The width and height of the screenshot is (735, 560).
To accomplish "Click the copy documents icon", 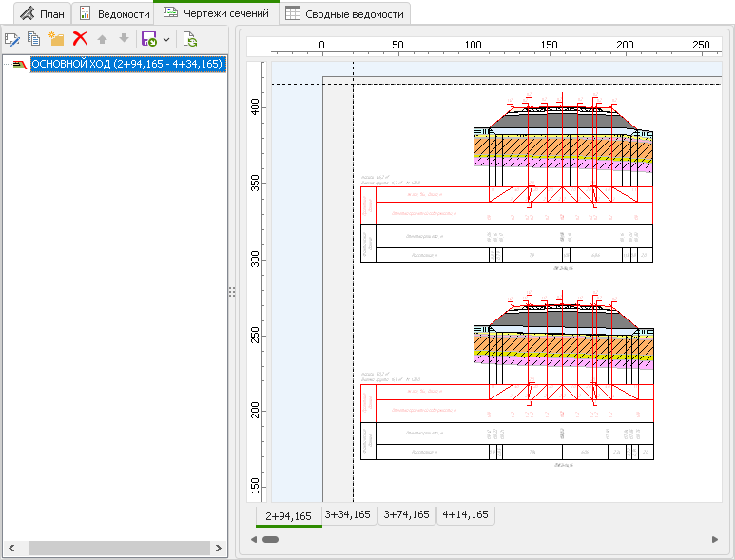I will click(x=34, y=39).
